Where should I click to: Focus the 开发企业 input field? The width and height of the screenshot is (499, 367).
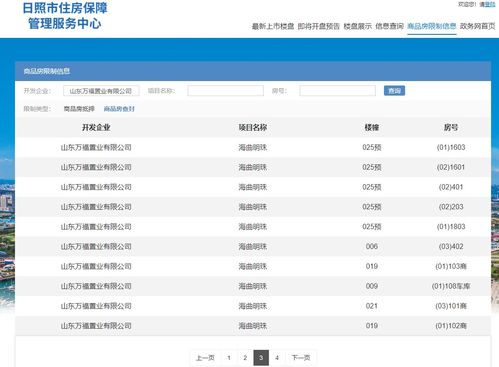click(101, 91)
